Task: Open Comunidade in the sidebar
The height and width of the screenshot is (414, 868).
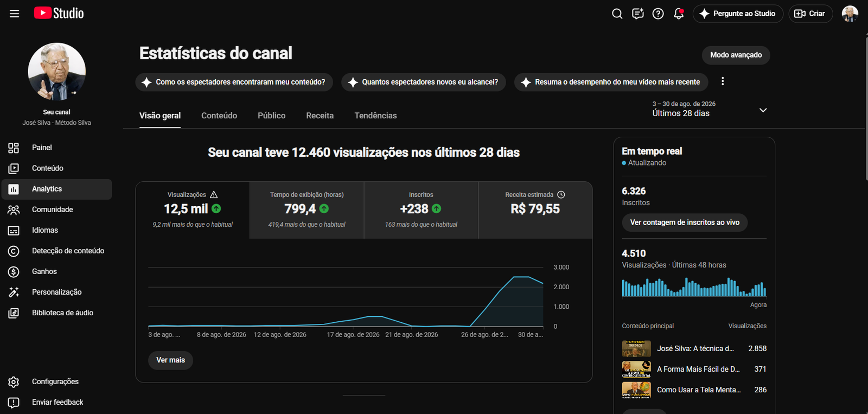Action: [57, 209]
